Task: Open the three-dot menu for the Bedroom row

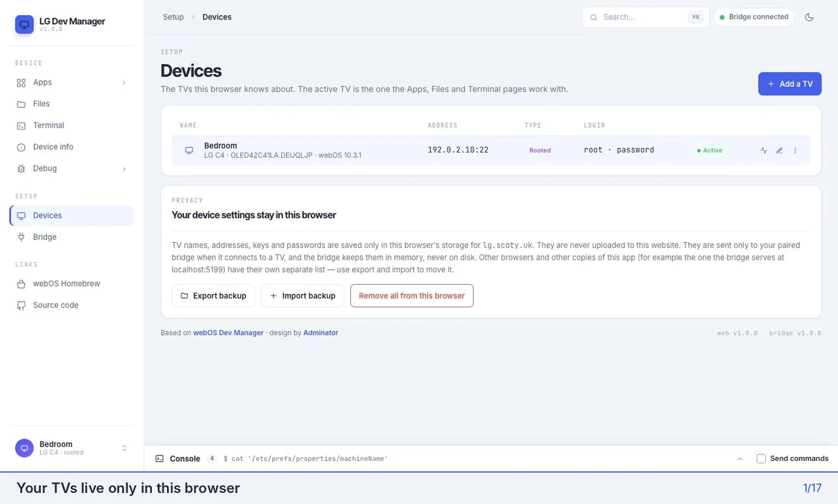Action: pos(795,151)
